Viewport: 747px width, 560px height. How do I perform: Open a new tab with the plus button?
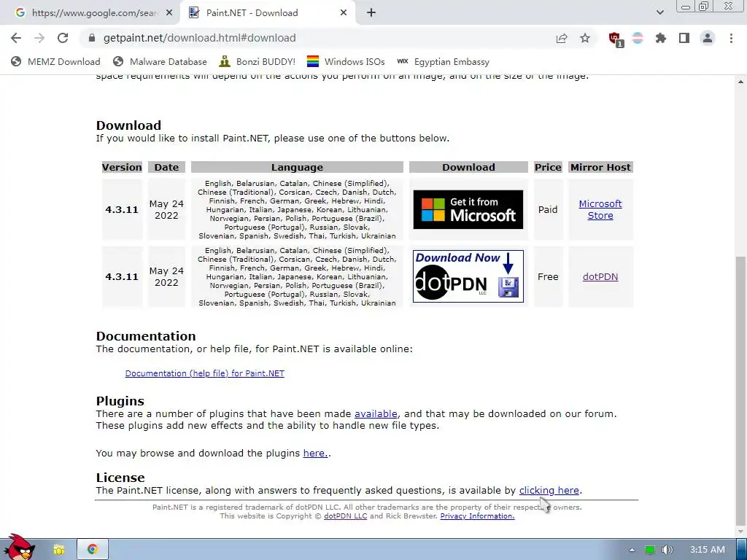(x=371, y=13)
